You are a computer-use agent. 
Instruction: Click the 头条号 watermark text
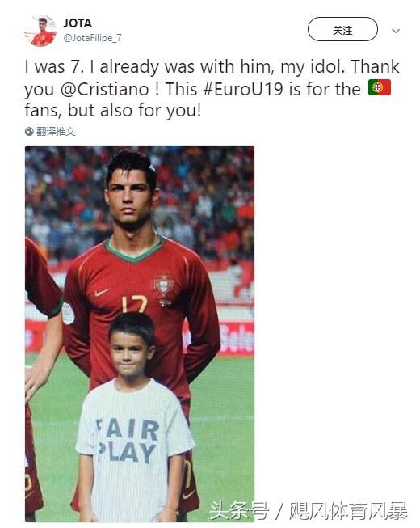(x=239, y=511)
